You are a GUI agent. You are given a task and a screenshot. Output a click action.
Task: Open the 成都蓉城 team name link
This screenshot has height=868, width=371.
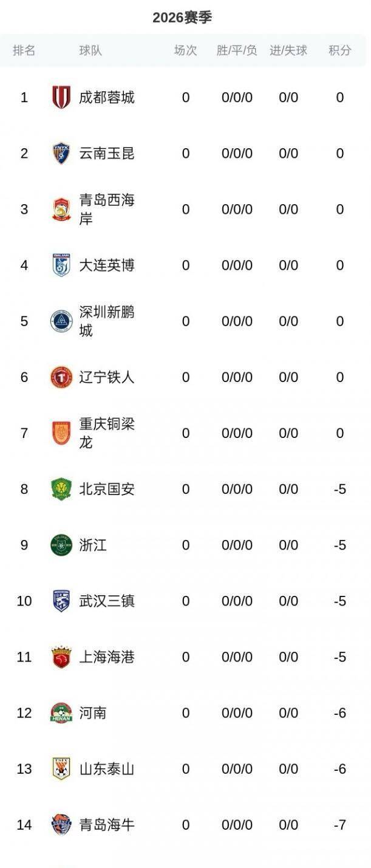point(107,97)
